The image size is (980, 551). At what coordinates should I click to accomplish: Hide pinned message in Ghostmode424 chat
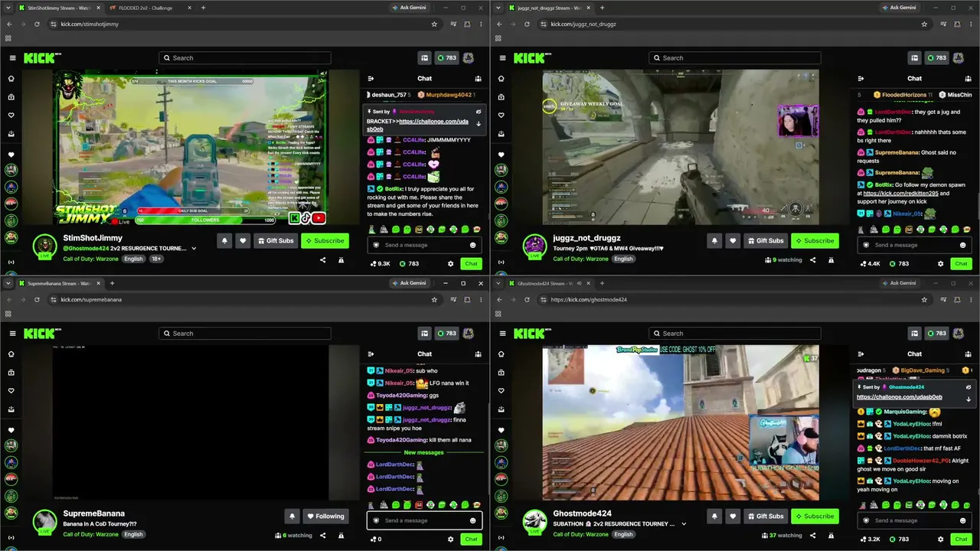click(x=968, y=387)
